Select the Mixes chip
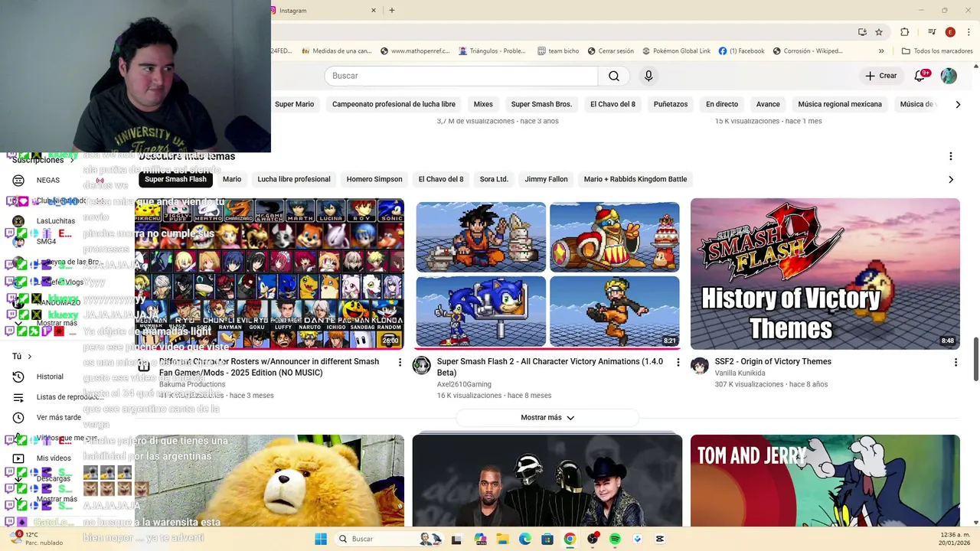980x551 pixels. [x=483, y=104]
